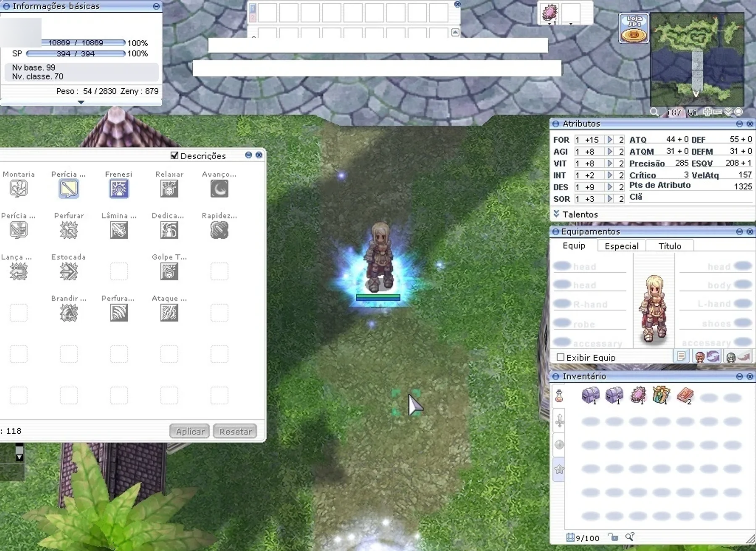
Task: Open the star tab in Inventário
Action: [559, 469]
